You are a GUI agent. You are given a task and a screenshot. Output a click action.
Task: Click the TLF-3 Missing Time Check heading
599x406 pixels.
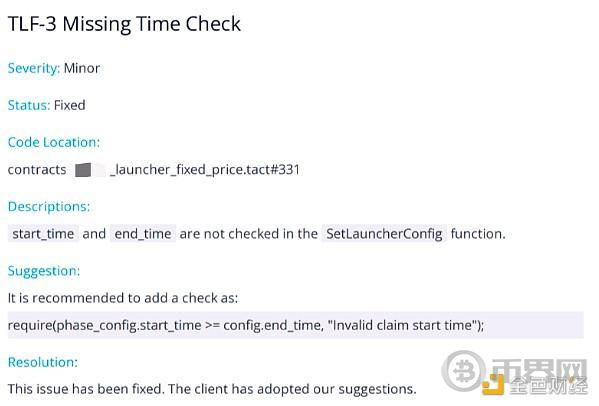(124, 24)
